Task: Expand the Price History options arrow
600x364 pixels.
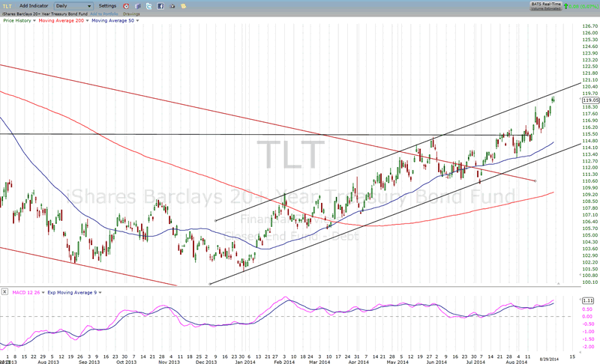Action: tap(35, 21)
